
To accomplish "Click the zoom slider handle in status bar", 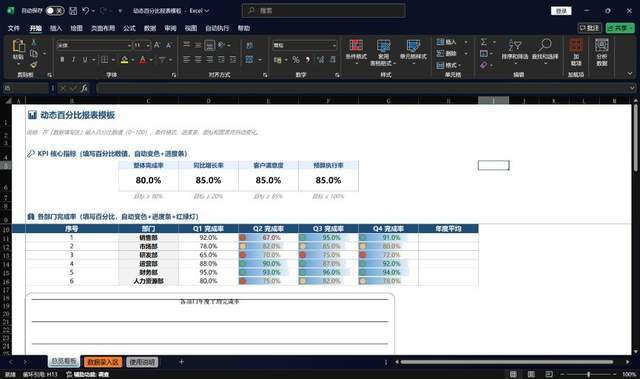I will coord(588,374).
